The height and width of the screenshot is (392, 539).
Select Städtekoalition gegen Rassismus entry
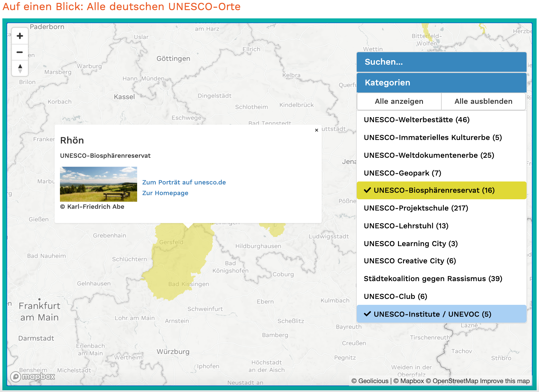(x=433, y=279)
